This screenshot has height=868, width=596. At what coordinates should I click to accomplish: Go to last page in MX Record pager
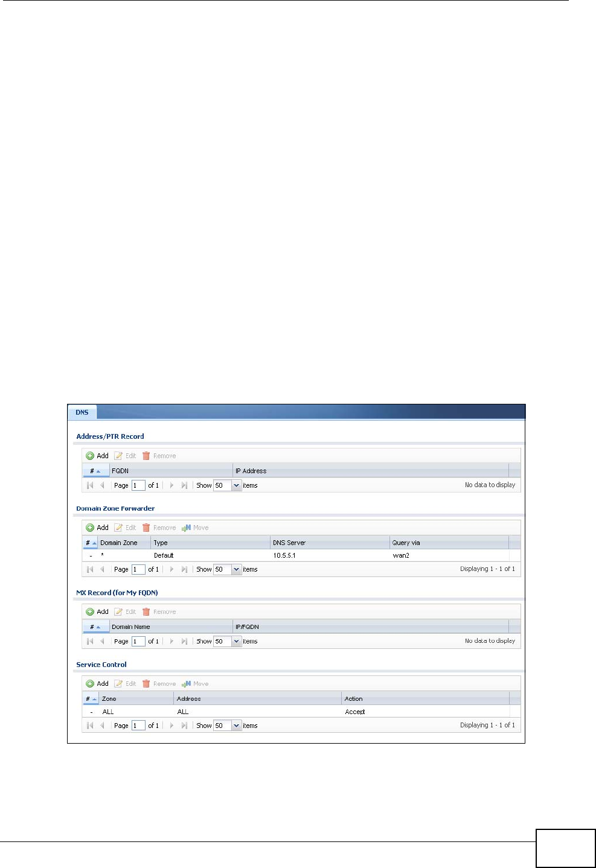coord(184,641)
